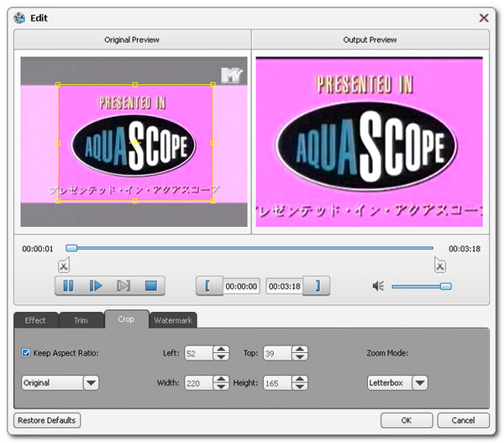Click the left scissors trim marker

coord(64,265)
